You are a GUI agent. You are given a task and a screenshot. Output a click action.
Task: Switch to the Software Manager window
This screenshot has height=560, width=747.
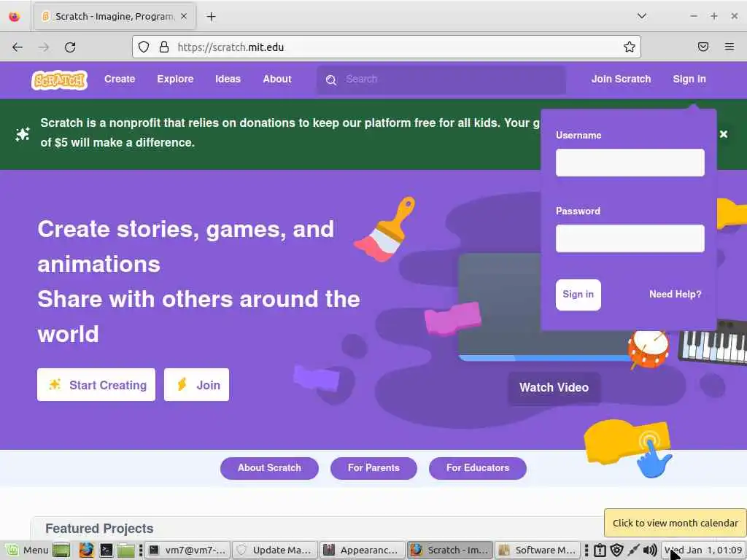[x=538, y=551]
